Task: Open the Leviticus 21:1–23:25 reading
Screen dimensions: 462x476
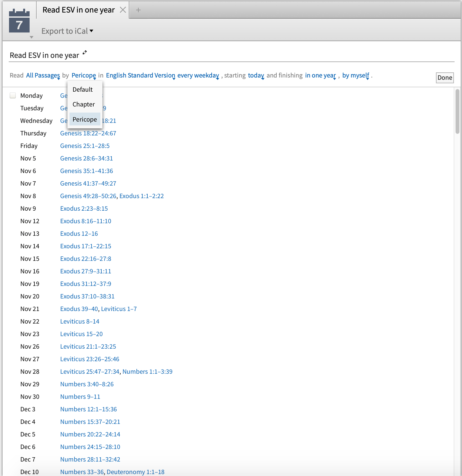Action: click(88, 346)
